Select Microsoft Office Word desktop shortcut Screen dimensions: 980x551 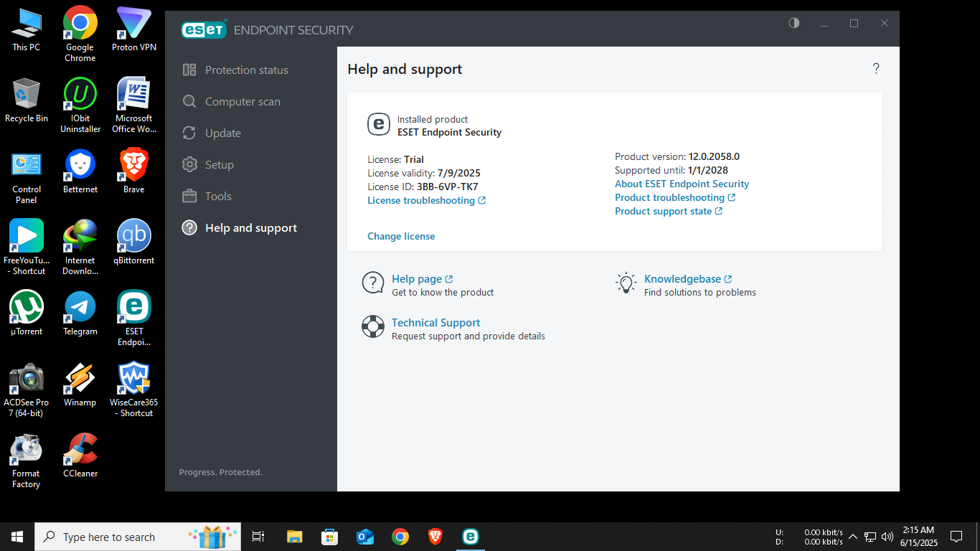click(x=134, y=105)
